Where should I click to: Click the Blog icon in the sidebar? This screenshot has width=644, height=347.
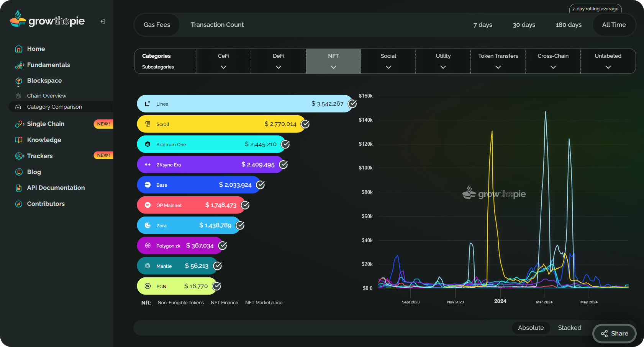tap(18, 172)
